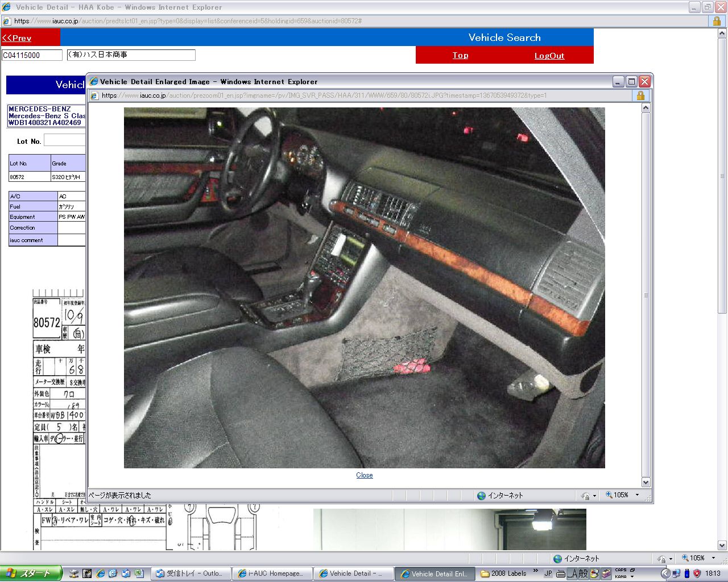Open the popup zoom level 105% dropdown arrow
728x582 pixels.
tap(637, 495)
